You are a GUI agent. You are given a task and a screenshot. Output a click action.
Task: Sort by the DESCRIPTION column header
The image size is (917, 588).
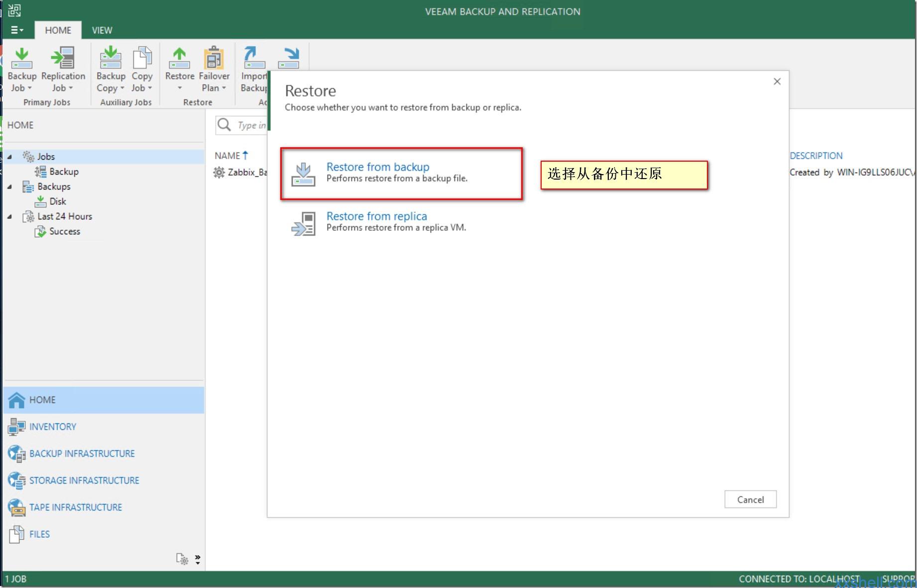[816, 156]
